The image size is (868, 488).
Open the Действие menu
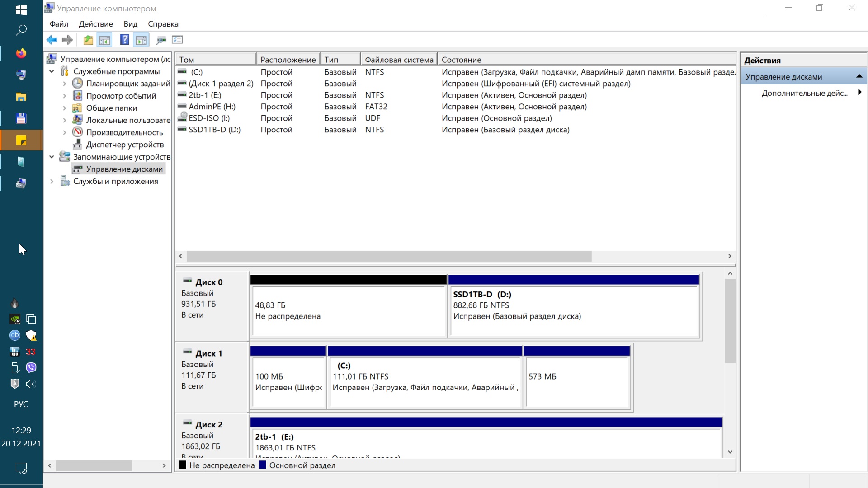[x=95, y=24]
